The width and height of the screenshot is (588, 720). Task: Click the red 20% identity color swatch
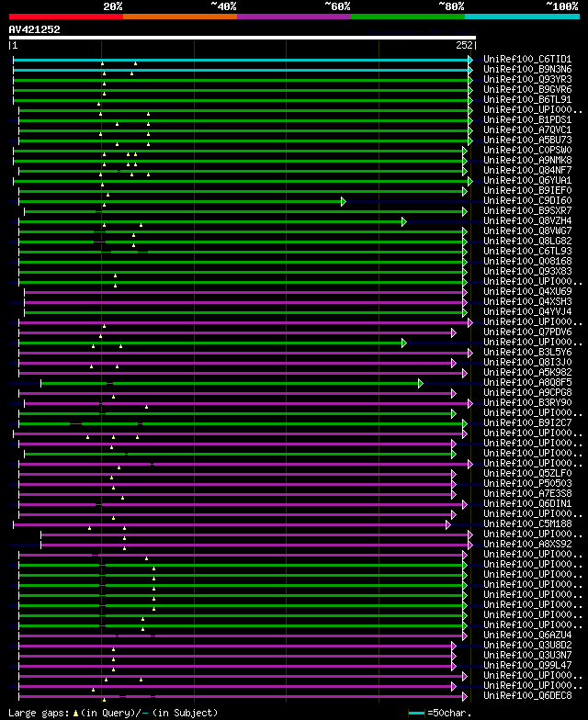pos(66,17)
